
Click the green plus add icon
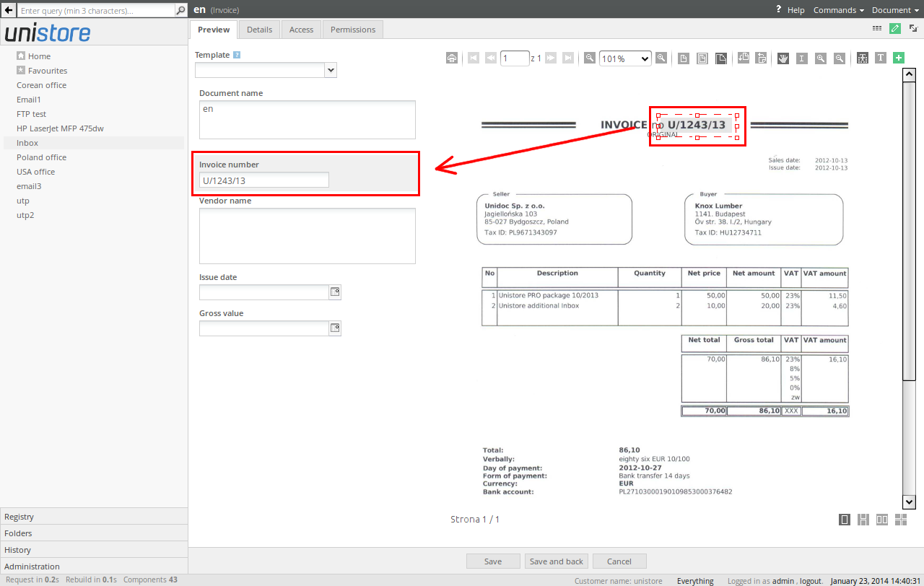pos(899,58)
